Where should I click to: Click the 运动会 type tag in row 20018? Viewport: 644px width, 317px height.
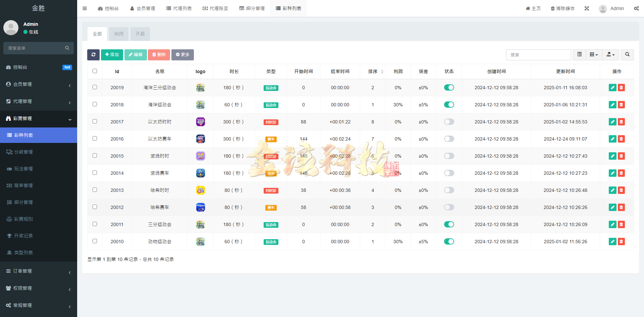[271, 105]
